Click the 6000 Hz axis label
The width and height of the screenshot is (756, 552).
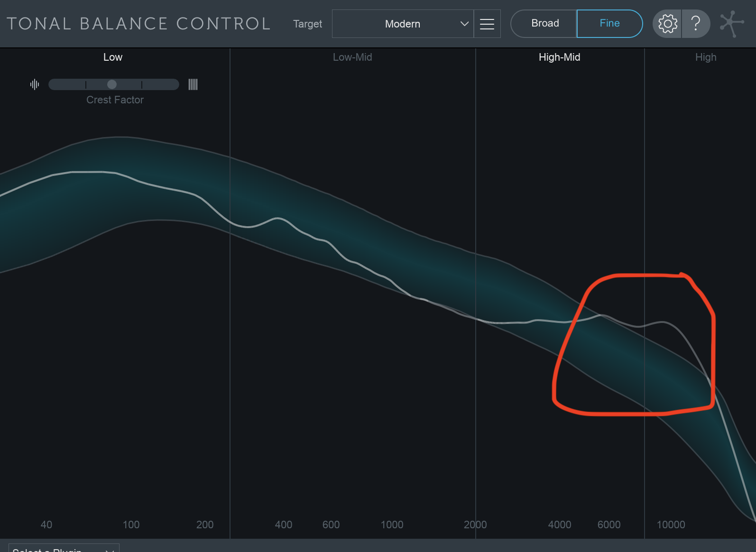click(609, 524)
